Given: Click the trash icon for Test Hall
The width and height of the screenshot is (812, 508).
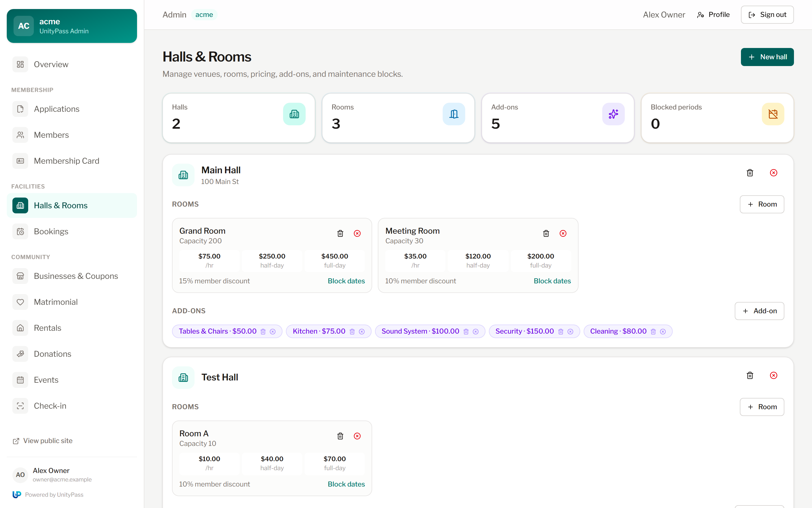Looking at the screenshot, I should tap(750, 375).
